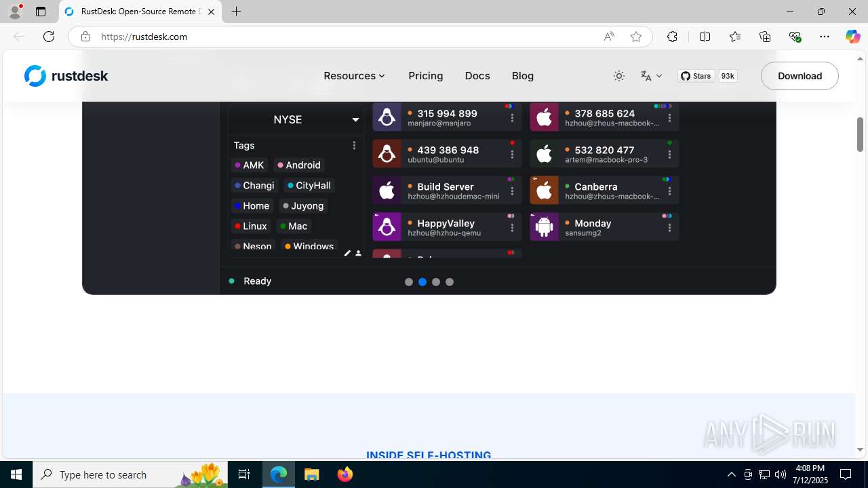The height and width of the screenshot is (488, 868).
Task: Click the Android icon for Monday
Action: click(544, 227)
